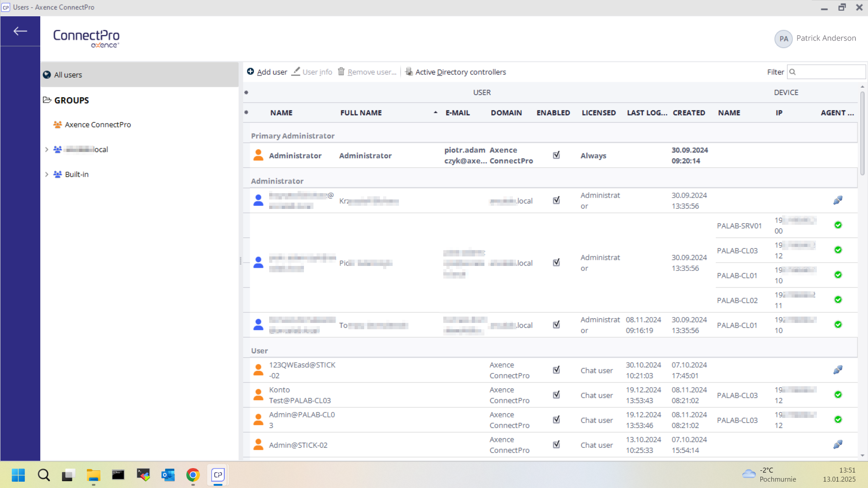The image size is (868, 488).
Task: Sort by LICENSED column header
Action: pos(598,113)
